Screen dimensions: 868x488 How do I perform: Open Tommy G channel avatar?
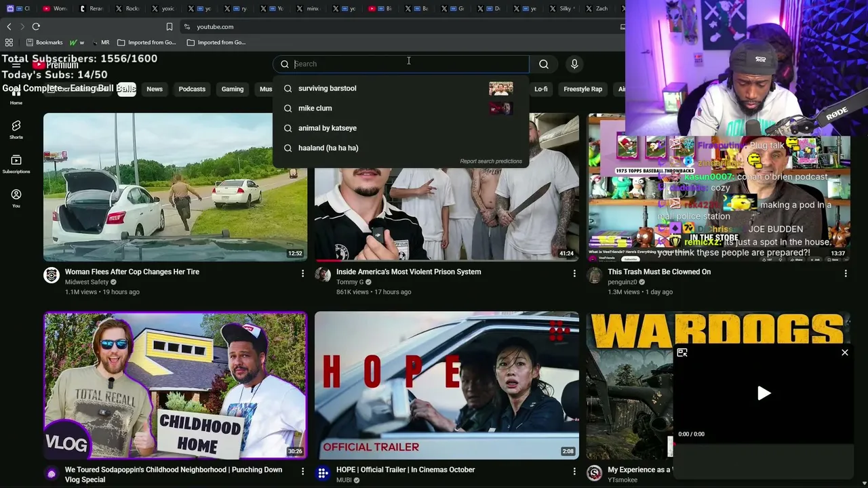(323, 274)
